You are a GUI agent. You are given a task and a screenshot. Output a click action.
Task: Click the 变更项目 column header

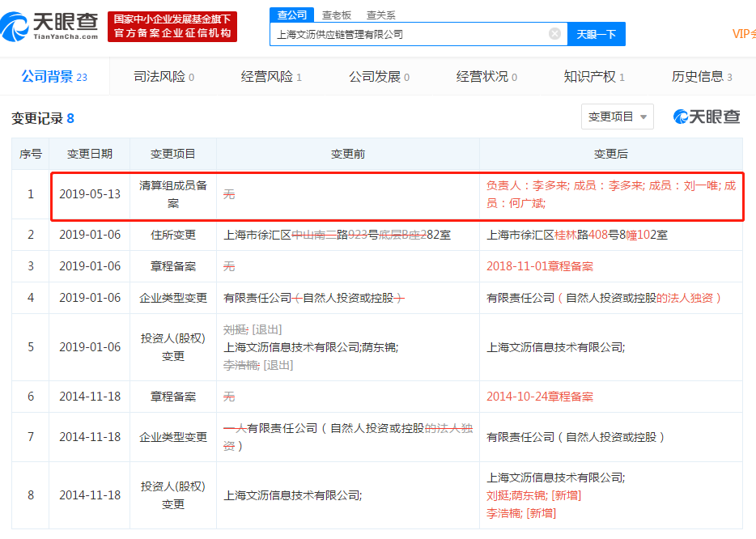pos(173,154)
